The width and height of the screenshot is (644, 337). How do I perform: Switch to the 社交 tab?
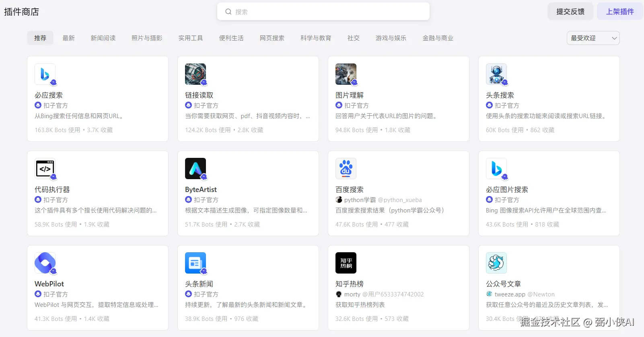pos(354,38)
